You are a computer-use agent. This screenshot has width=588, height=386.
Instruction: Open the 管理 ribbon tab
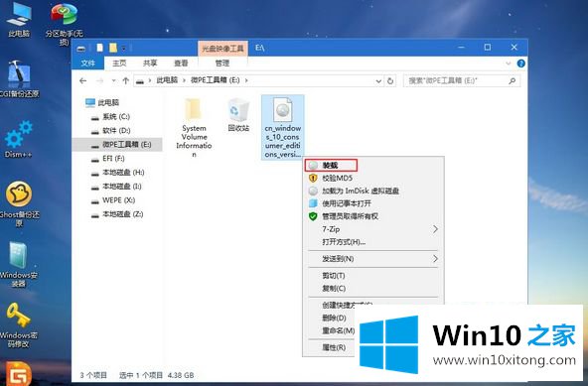222,63
